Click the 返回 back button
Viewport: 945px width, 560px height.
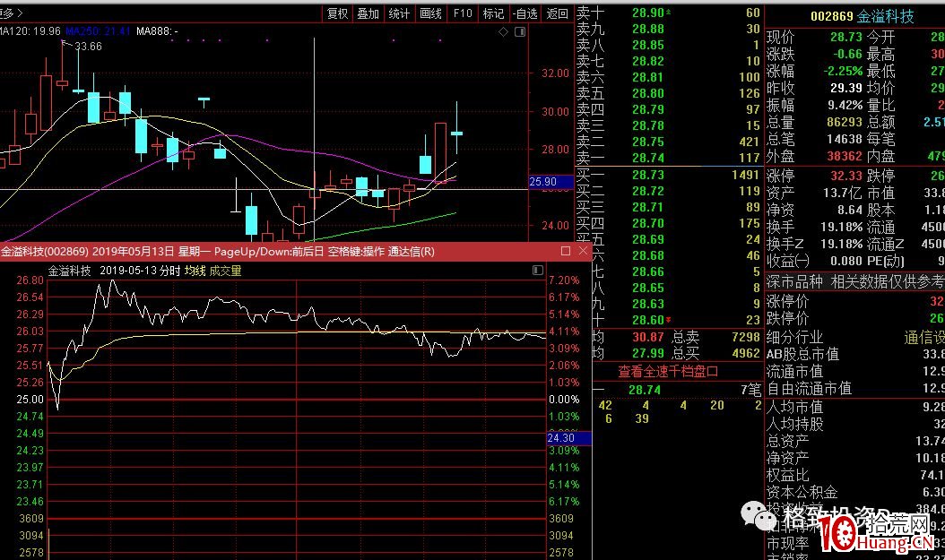(x=557, y=13)
